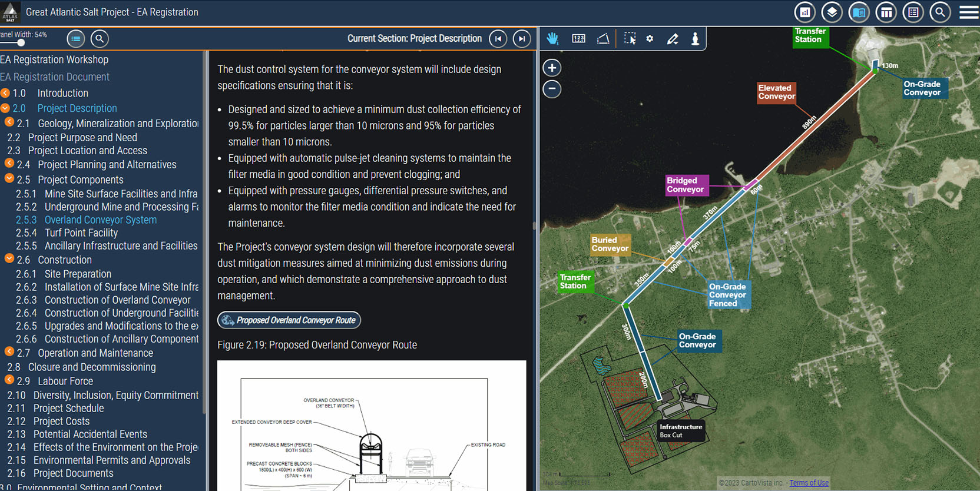Select the pan/identify hand tool
Image resolution: width=980 pixels, height=491 pixels.
tap(552, 39)
